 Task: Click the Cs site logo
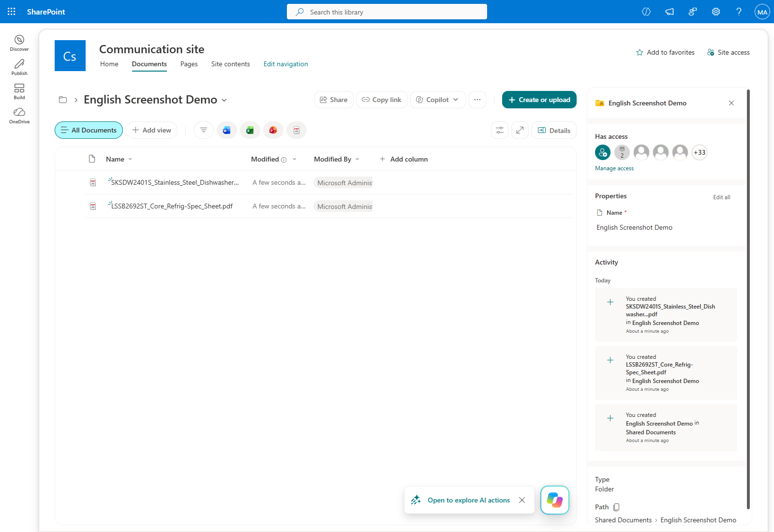point(70,56)
